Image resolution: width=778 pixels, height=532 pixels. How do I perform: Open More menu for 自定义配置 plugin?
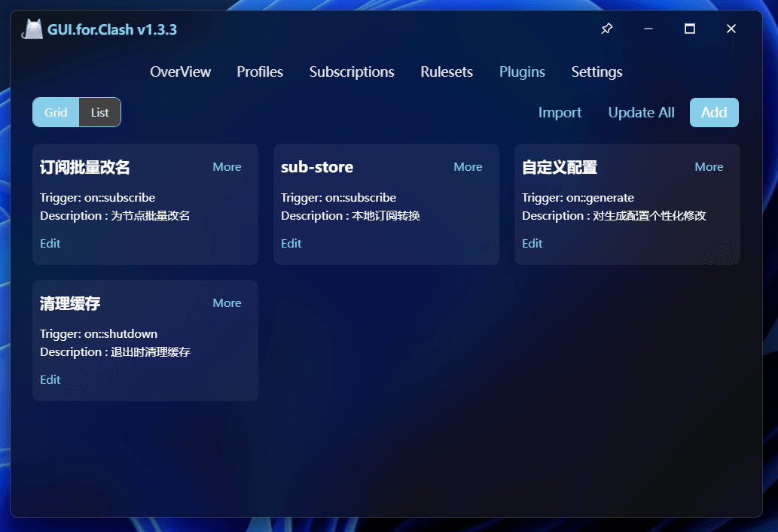(709, 167)
